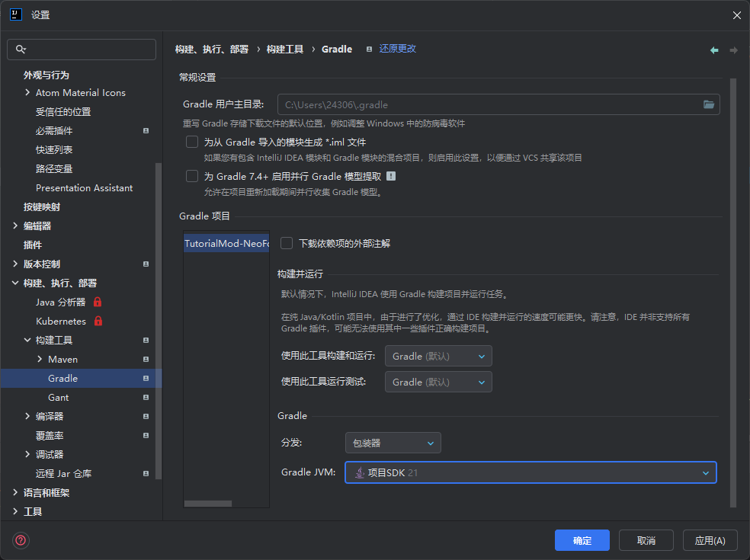Click the IntelliJ IDEA logo in the title bar
This screenshot has height=560, width=750.
tap(16, 14)
